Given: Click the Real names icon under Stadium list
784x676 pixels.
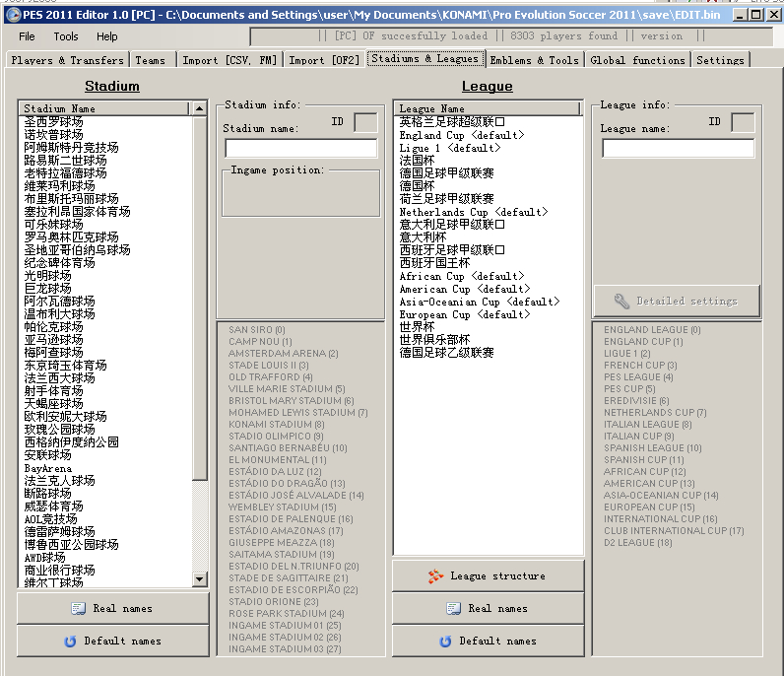Looking at the screenshot, I should [79, 608].
